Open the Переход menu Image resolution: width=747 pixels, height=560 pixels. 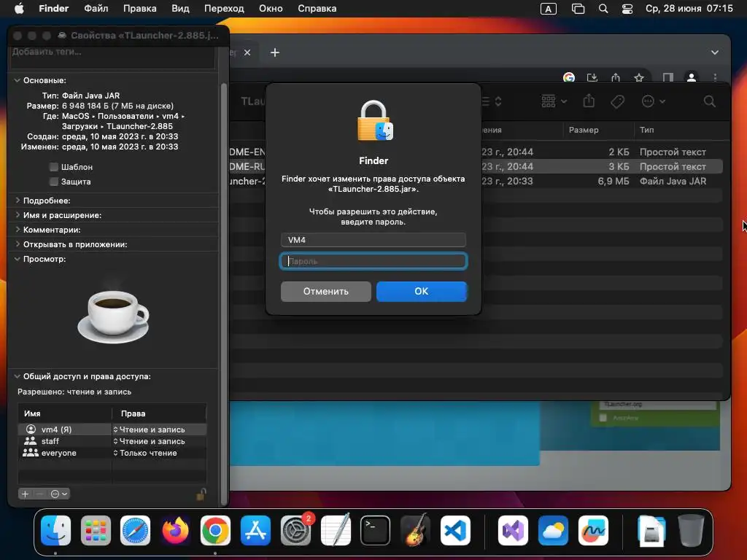click(224, 9)
